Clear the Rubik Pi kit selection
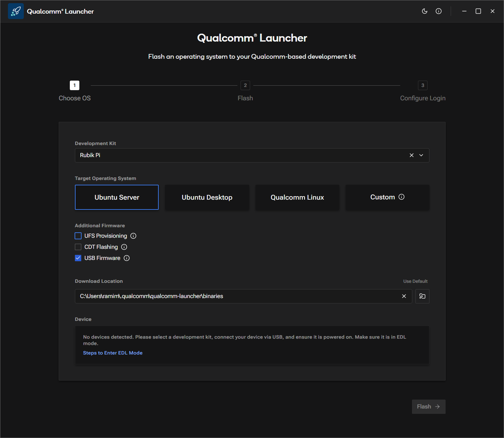 (412, 155)
